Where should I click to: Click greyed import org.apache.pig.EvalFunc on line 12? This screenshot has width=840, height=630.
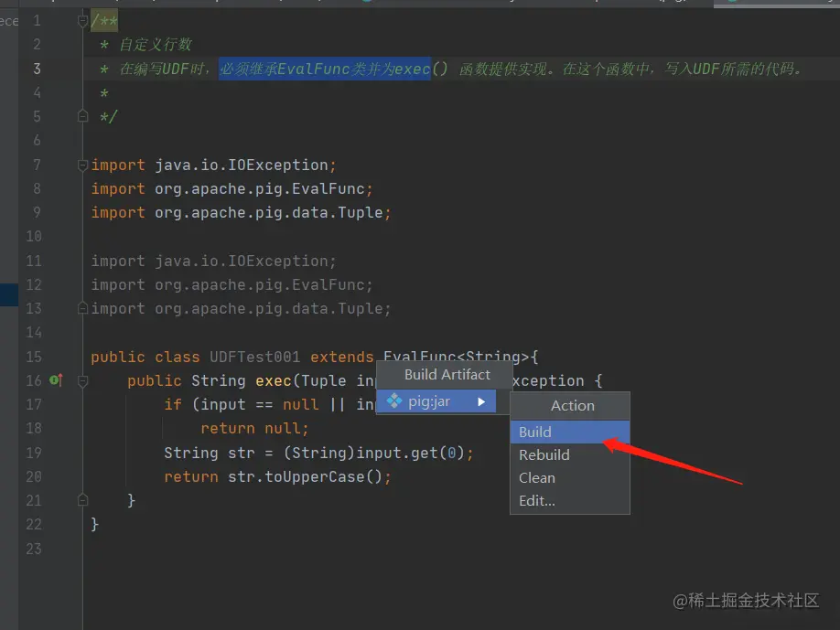pyautogui.click(x=232, y=284)
